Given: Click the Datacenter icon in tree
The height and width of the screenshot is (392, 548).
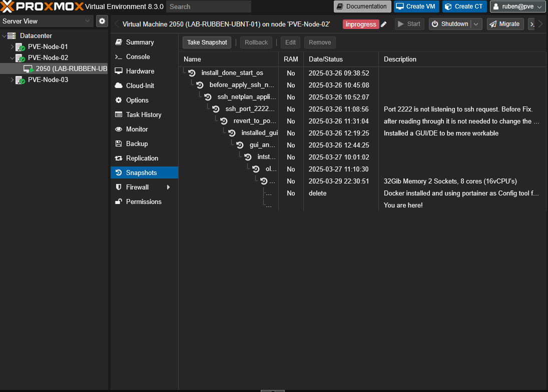Looking at the screenshot, I should tap(12, 35).
